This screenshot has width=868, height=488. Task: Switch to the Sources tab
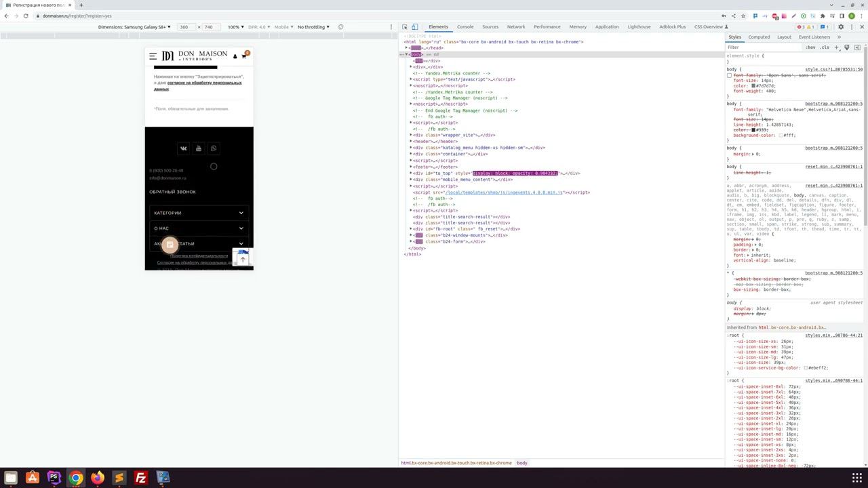490,27
